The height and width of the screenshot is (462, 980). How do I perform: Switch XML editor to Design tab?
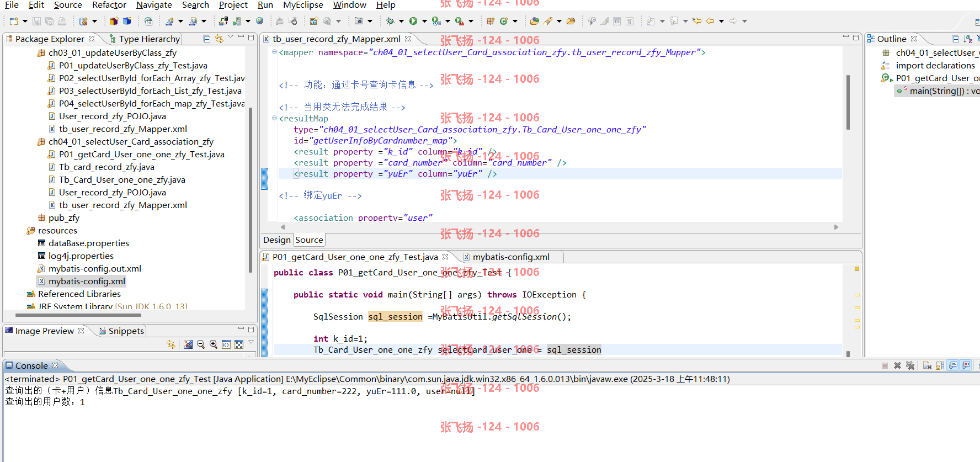point(276,240)
